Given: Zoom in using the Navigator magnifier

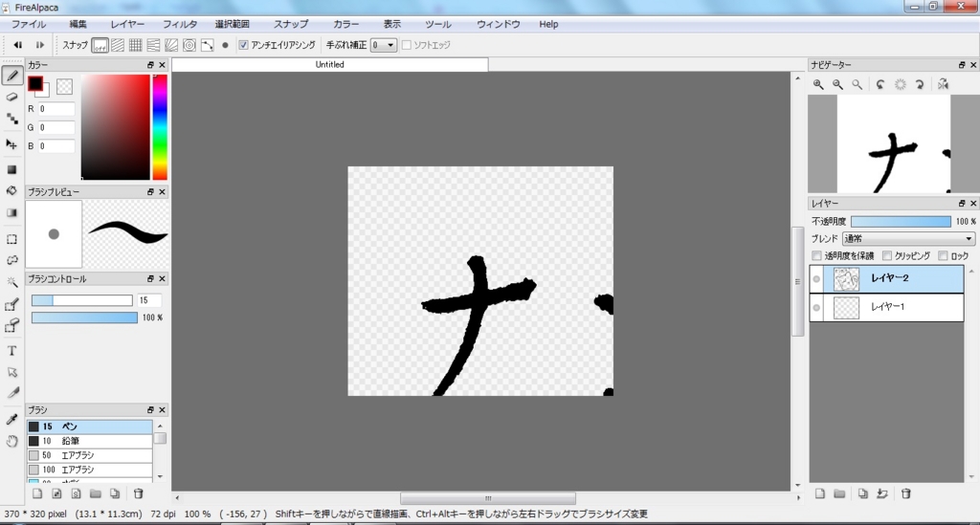Looking at the screenshot, I should pos(818,84).
